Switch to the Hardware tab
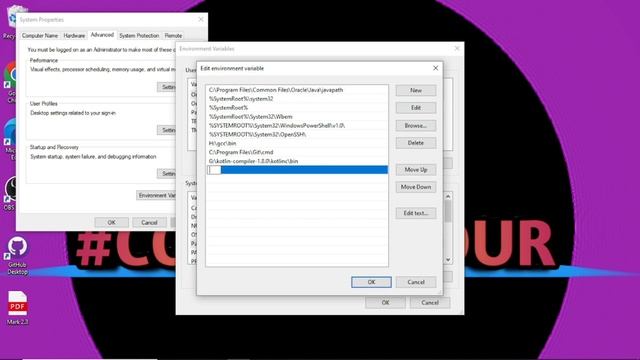 coord(74,36)
